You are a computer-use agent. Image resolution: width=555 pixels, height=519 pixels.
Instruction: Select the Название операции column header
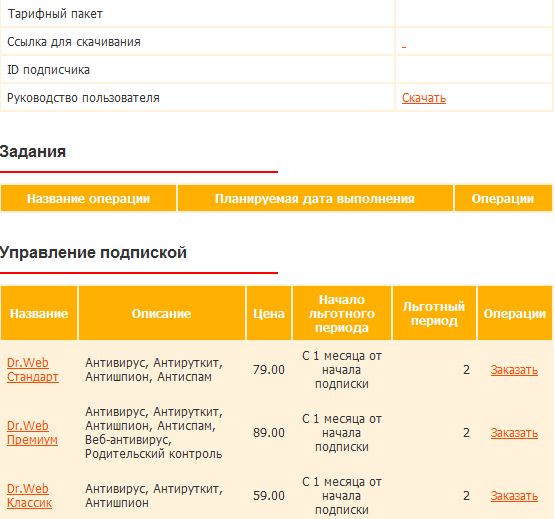click(88, 198)
